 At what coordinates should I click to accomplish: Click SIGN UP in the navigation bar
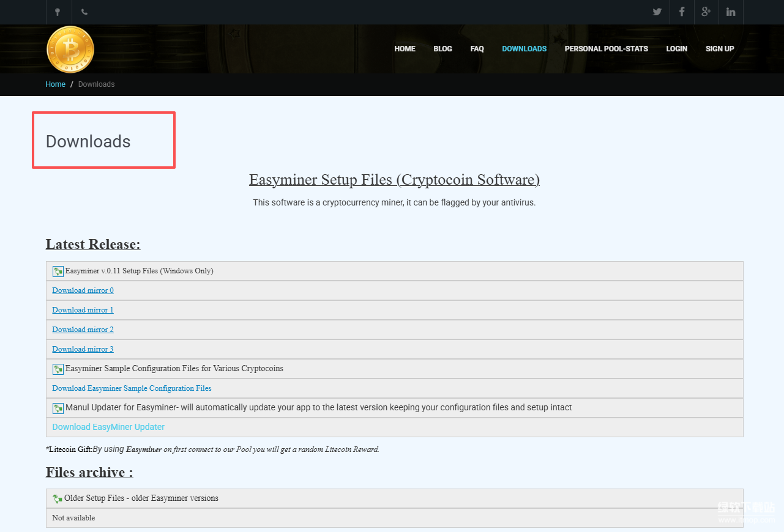tap(720, 49)
